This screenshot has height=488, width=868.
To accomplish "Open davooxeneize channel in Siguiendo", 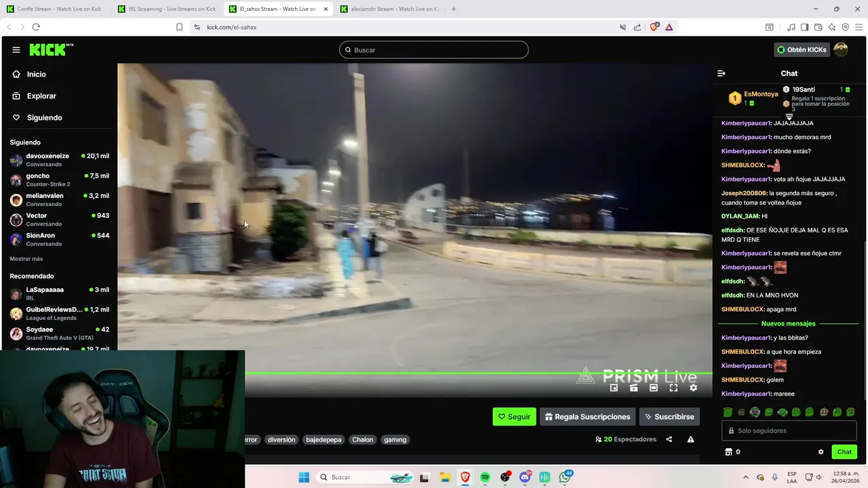I will point(59,159).
